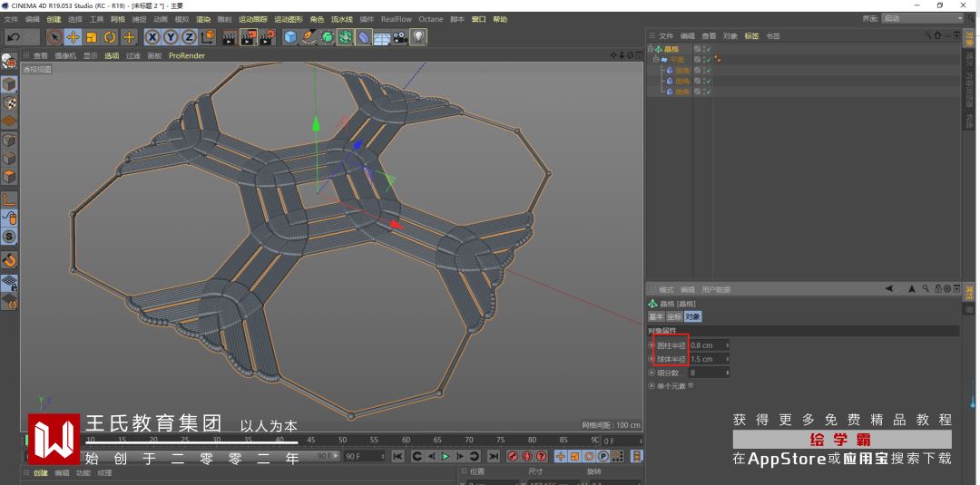Toggle the X axis lock
Image resolution: width=980 pixels, height=485 pixels.
pyautogui.click(x=152, y=37)
